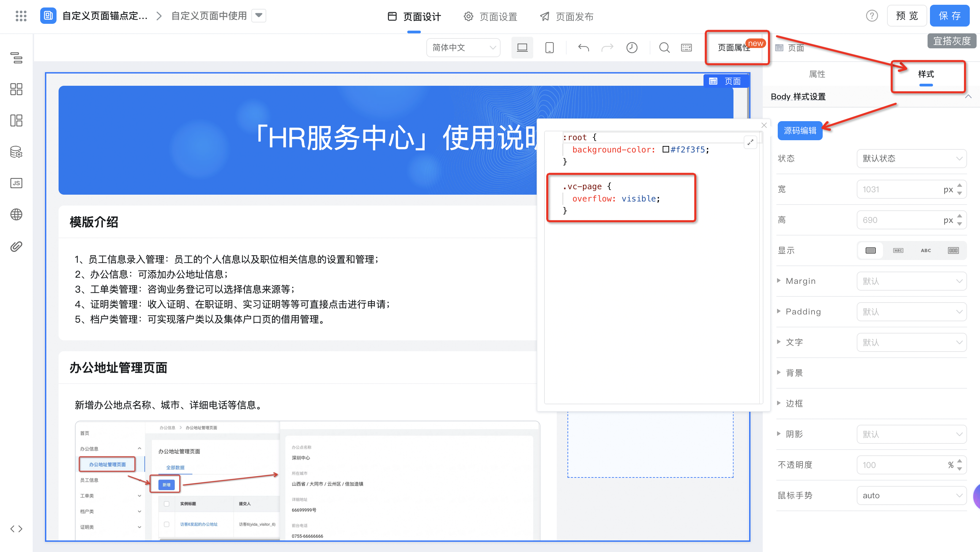This screenshot has height=552, width=980.
Task: Undo the last edit
Action: coord(584,48)
